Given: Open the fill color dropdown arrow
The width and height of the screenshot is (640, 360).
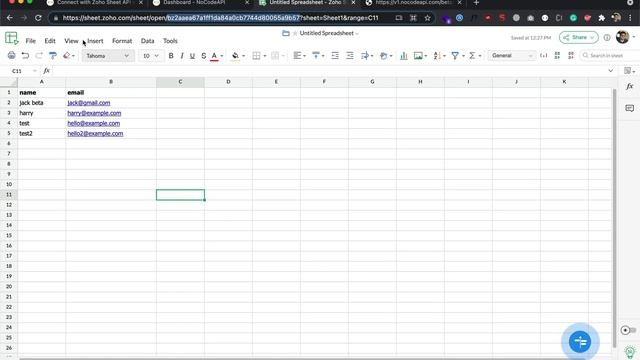Looking at the screenshot, I should coord(244,56).
